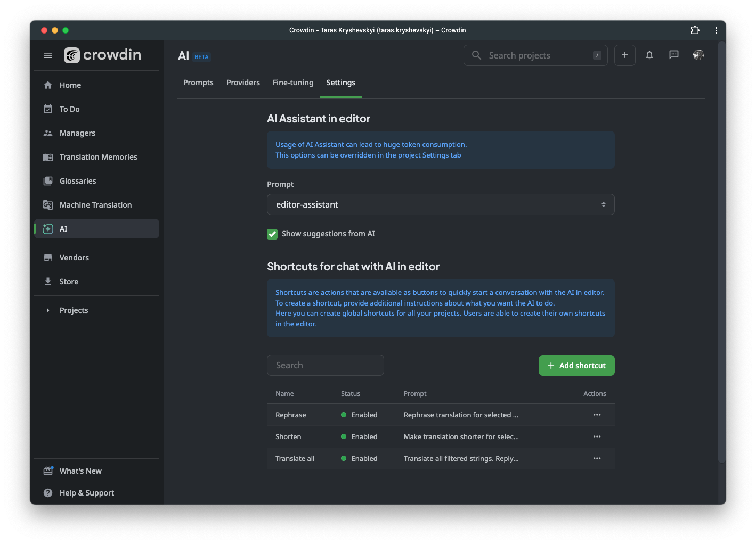Open Home via its house icon
This screenshot has width=756, height=544.
[x=48, y=85]
